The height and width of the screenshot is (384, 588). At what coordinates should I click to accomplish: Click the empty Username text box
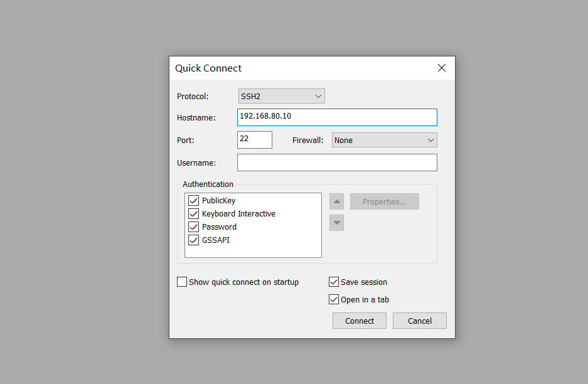coord(337,163)
